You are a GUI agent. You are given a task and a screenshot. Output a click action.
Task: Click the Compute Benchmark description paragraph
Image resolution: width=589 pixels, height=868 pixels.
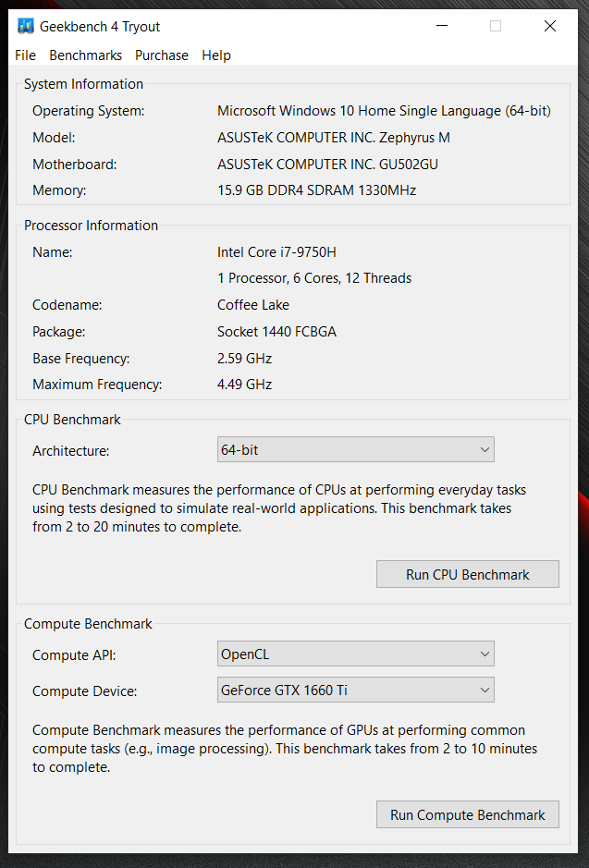pyautogui.click(x=285, y=749)
